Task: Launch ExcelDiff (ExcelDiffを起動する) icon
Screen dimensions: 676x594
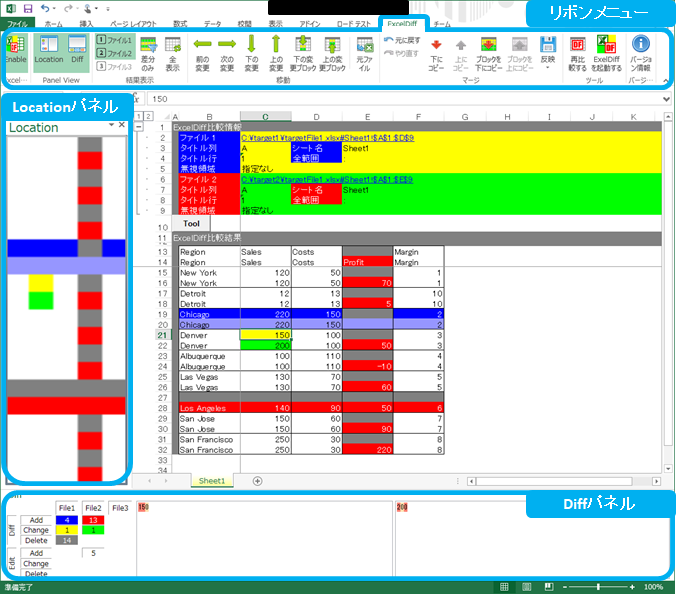Action: tap(606, 53)
